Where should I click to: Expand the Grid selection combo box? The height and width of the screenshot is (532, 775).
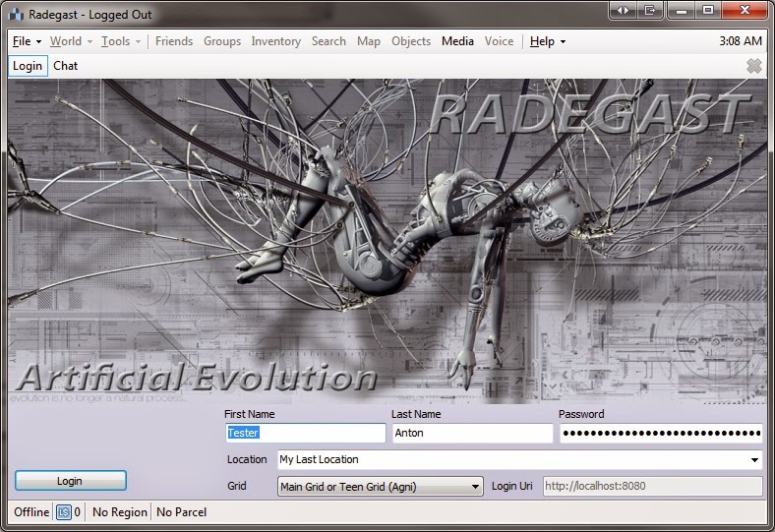(380, 487)
